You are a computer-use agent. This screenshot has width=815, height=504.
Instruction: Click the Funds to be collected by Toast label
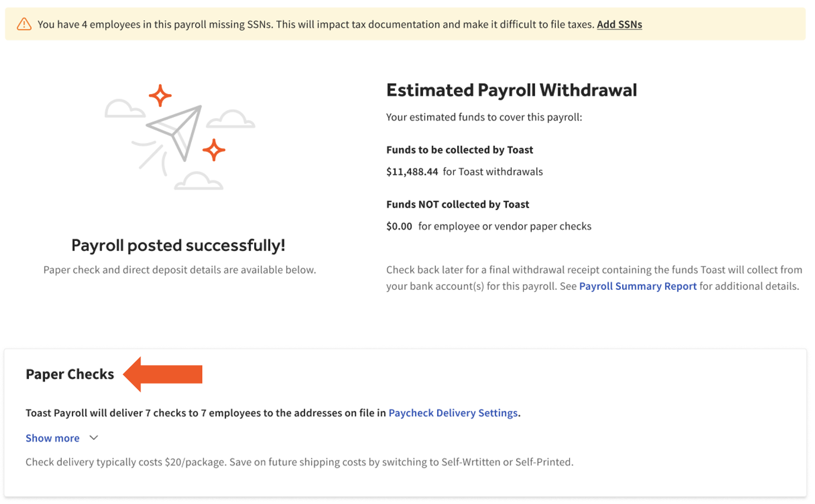tap(459, 149)
